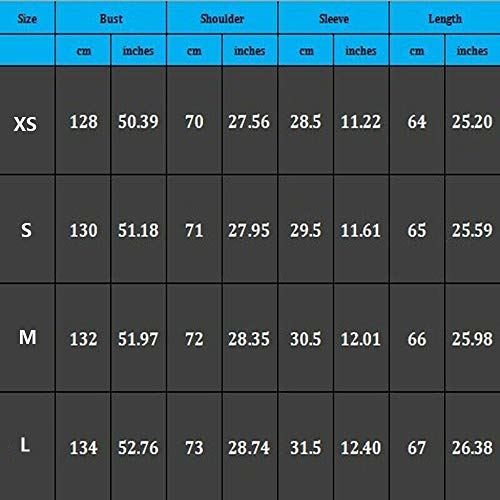Select the Shoulder column header
The image size is (500, 500).
(222, 19)
